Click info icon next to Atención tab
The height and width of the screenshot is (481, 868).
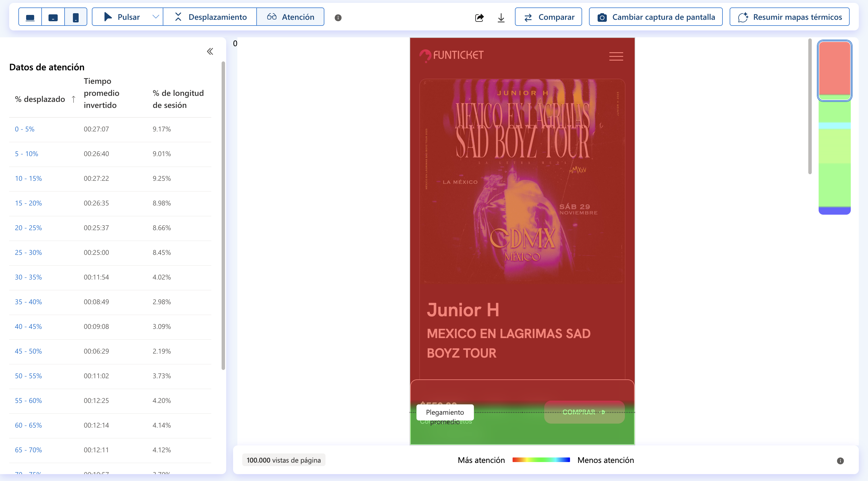pyautogui.click(x=338, y=18)
